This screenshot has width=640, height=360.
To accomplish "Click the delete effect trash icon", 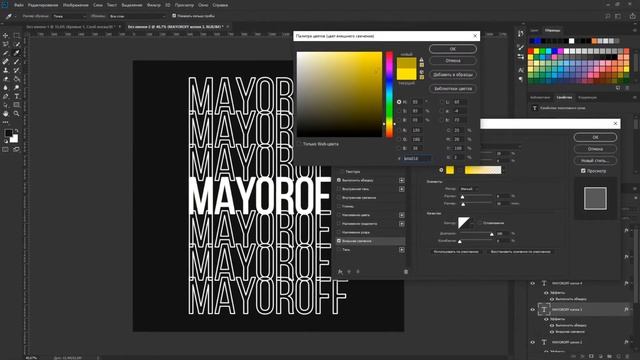I will [x=406, y=271].
